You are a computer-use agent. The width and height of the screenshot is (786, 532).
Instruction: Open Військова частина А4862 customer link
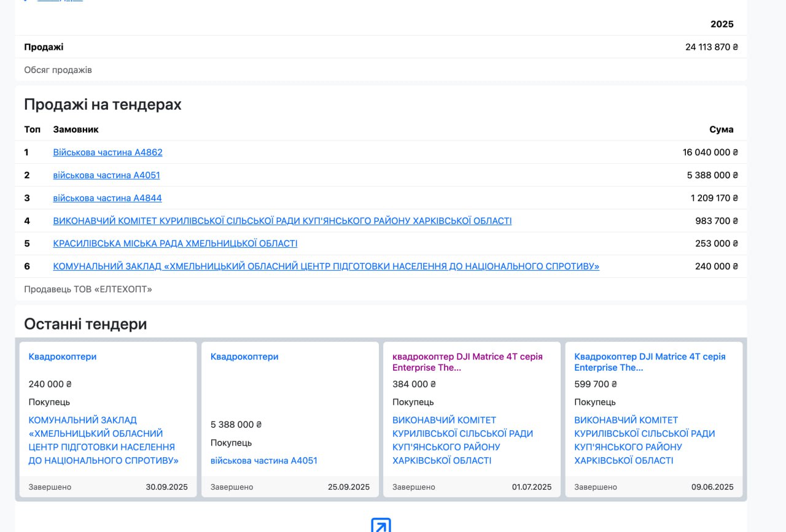coord(107,152)
